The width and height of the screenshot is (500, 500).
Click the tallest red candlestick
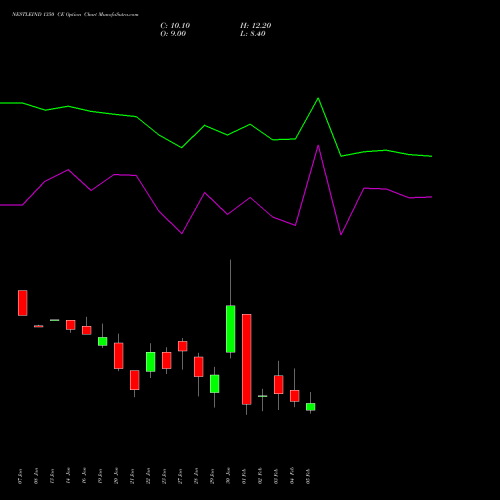(x=247, y=359)
